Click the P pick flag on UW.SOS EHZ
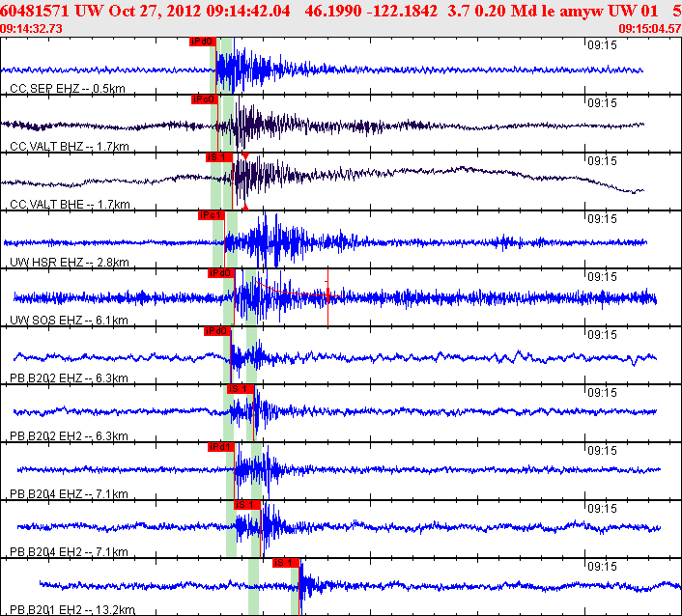 (221, 273)
